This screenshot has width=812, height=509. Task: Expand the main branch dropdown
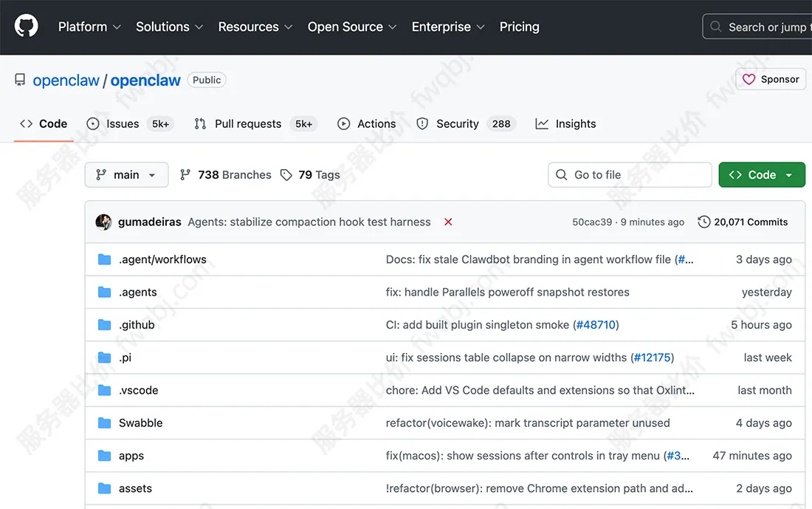pos(126,175)
